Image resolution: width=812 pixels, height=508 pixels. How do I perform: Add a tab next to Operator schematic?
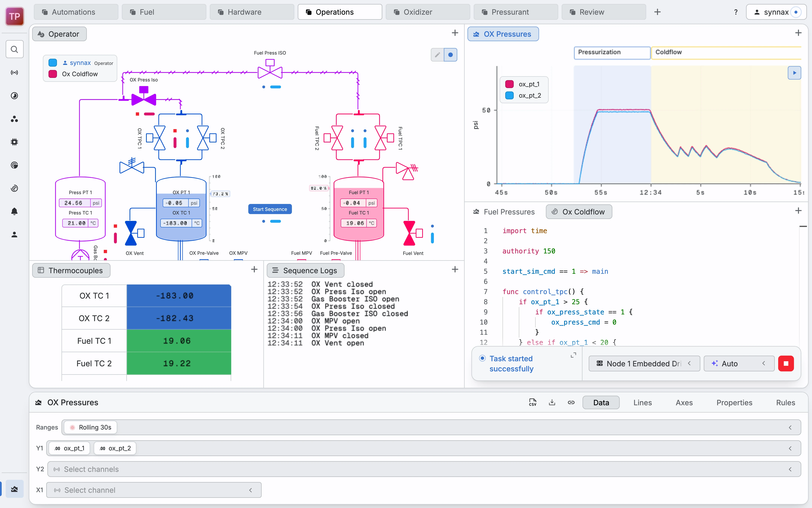455,33
